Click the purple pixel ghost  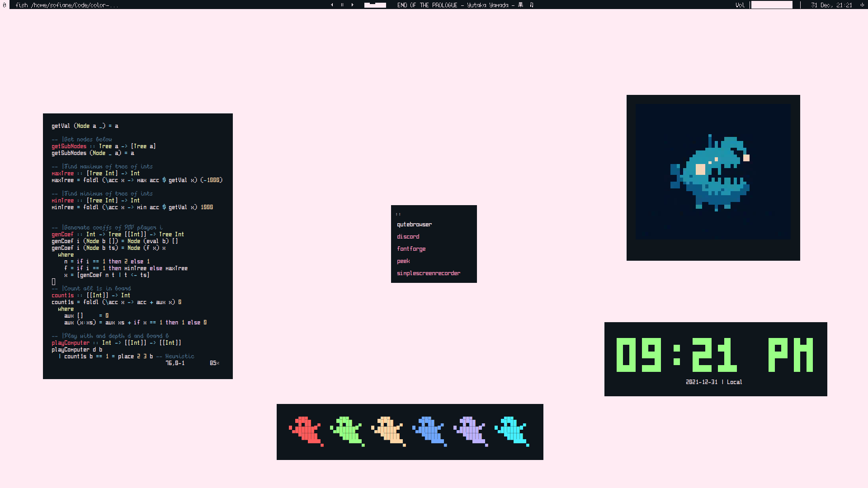click(471, 431)
